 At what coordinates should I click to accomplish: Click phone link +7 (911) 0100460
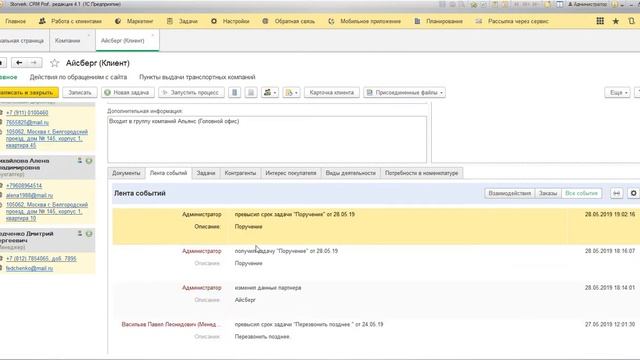point(27,113)
